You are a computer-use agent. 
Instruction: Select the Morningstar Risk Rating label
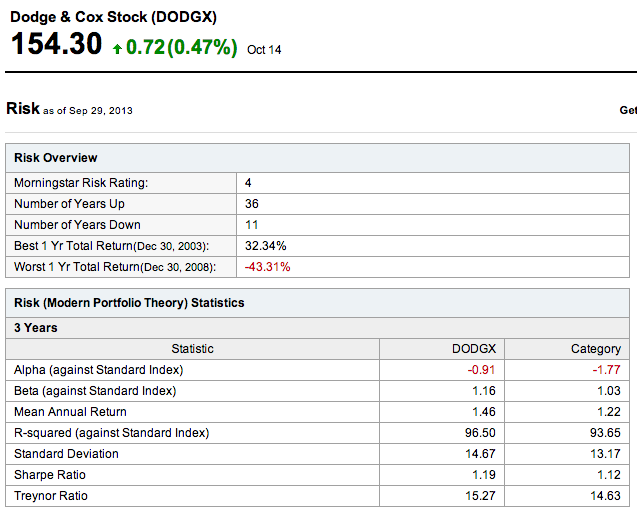(x=81, y=183)
